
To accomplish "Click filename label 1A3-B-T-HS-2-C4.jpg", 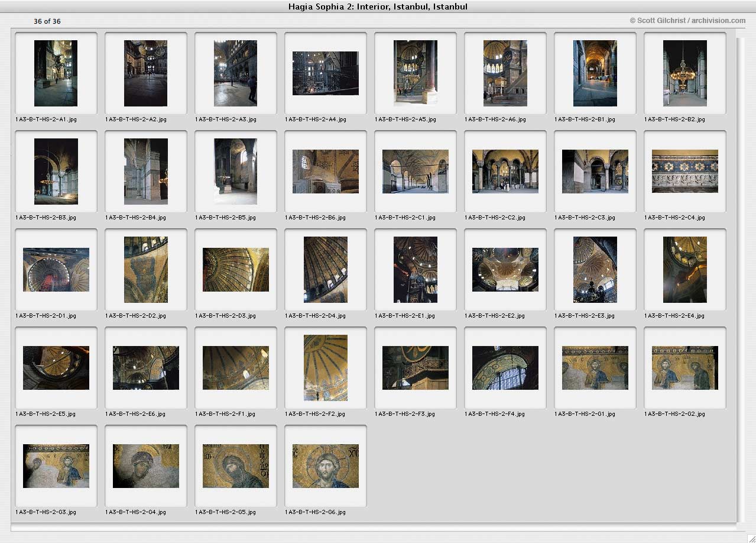I will pos(675,218).
